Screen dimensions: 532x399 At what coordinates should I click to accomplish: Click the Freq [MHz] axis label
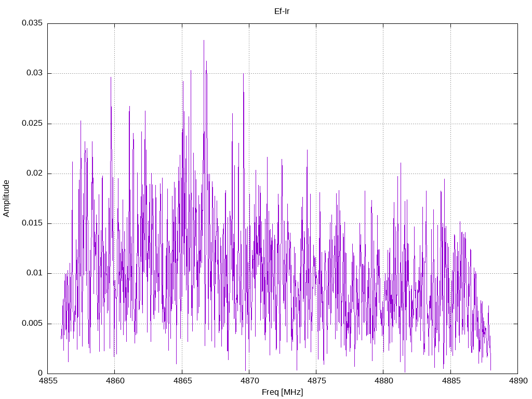point(282,392)
